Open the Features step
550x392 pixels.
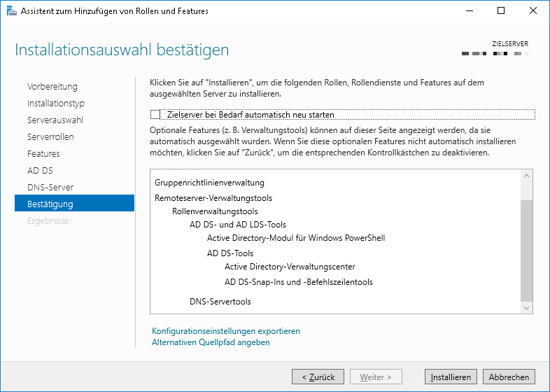point(43,154)
